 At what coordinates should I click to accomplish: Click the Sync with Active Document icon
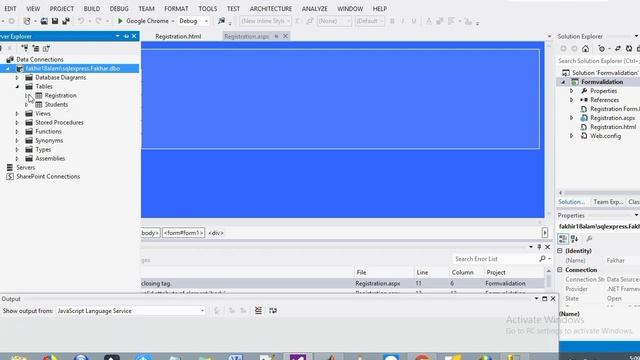[x=618, y=49]
